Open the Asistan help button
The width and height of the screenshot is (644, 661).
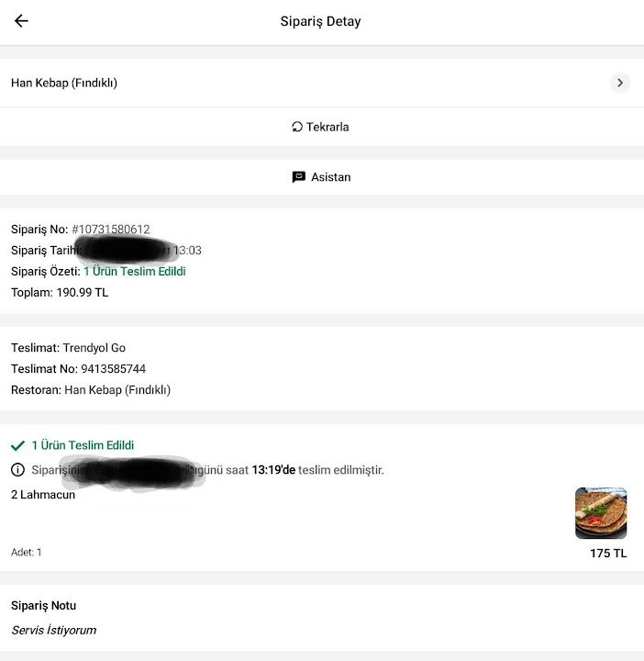click(322, 177)
